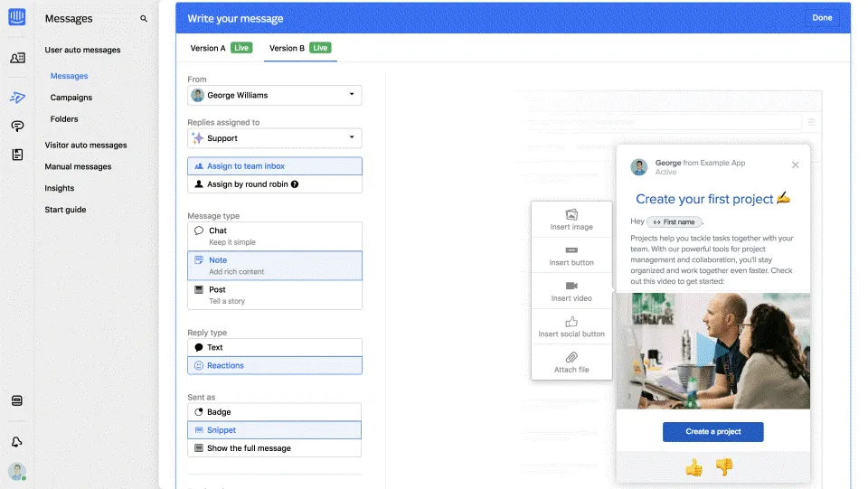Click the Write your message heading
868x489 pixels.
pos(235,18)
